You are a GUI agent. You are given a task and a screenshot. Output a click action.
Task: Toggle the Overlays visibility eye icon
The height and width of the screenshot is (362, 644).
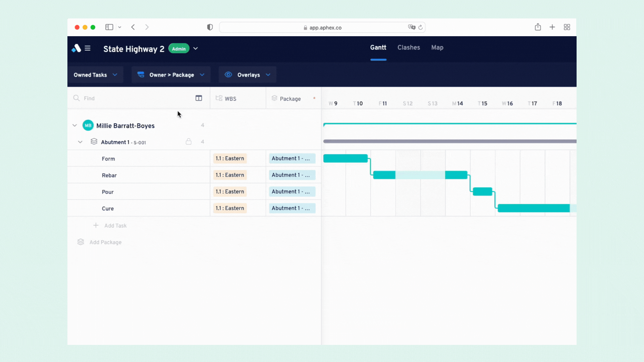tap(228, 75)
